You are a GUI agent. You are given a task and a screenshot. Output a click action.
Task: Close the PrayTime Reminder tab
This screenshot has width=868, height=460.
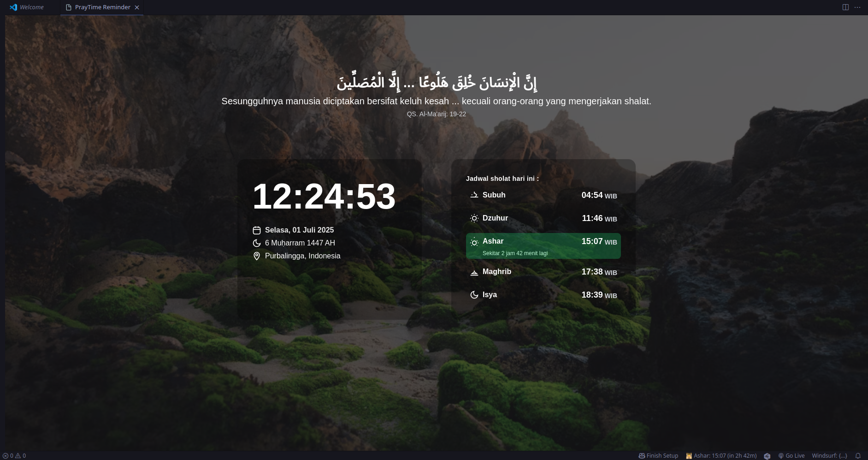[x=137, y=7]
